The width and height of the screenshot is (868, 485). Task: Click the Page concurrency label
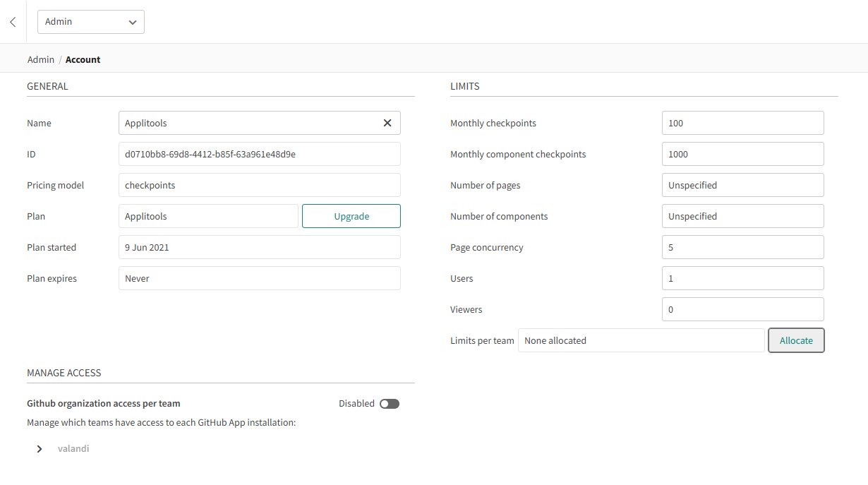pos(487,247)
